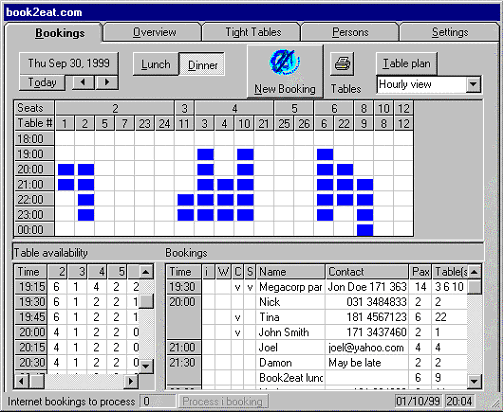
Task: Go to previous day with left arrow
Action: click(83, 82)
